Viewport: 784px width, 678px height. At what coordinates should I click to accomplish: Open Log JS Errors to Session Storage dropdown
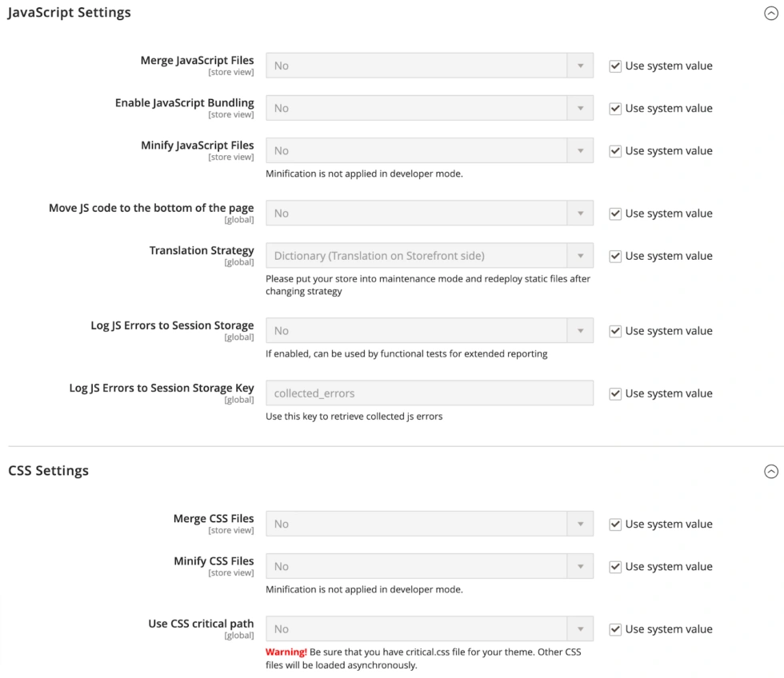430,331
